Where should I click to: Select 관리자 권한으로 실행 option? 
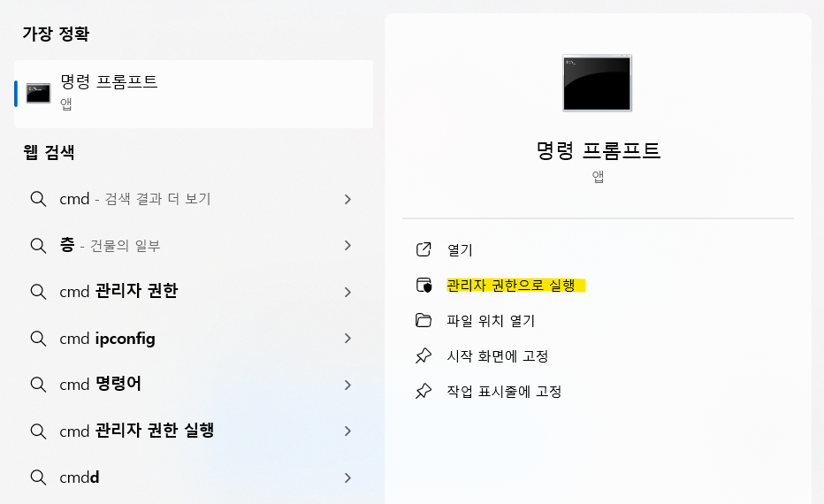click(x=511, y=285)
